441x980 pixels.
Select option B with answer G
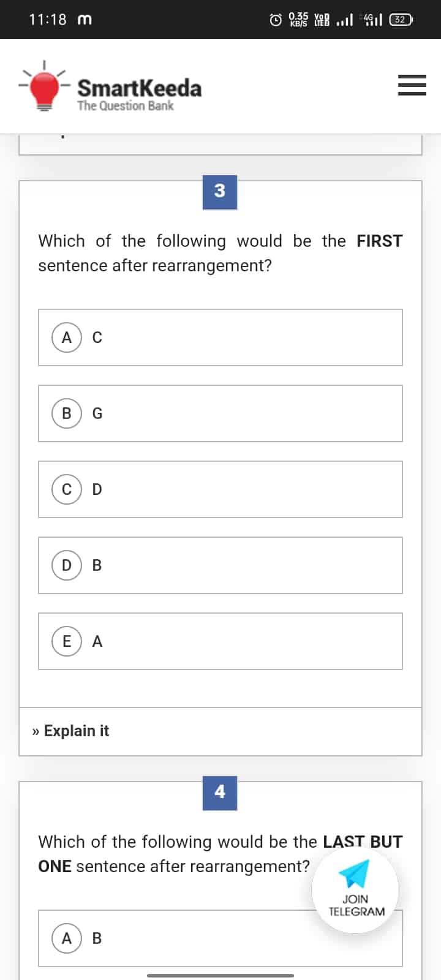[220, 413]
